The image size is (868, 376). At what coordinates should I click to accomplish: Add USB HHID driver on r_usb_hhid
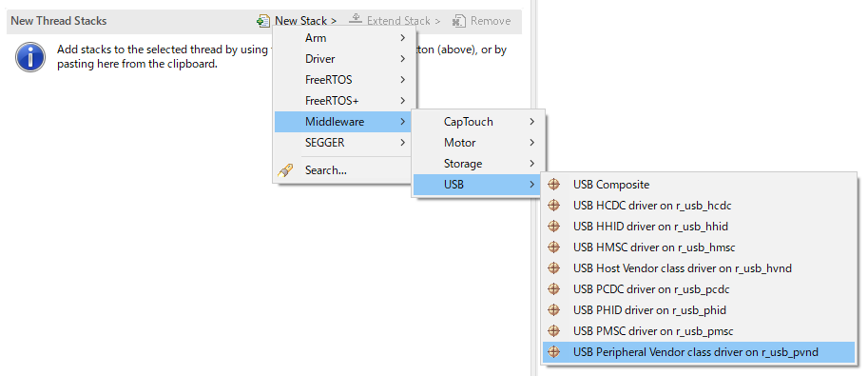tap(699, 227)
